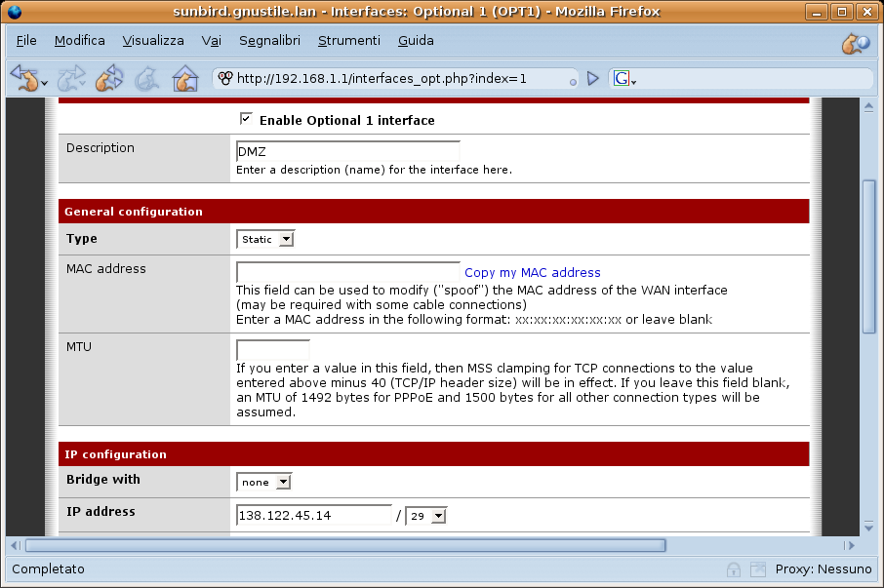Click the padlock security icon in status bar
This screenshot has width=884, height=588.
click(734, 568)
